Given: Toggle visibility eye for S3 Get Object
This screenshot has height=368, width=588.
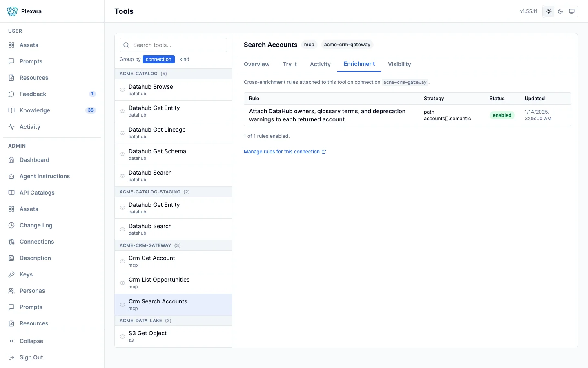Looking at the screenshot, I should pos(122,337).
